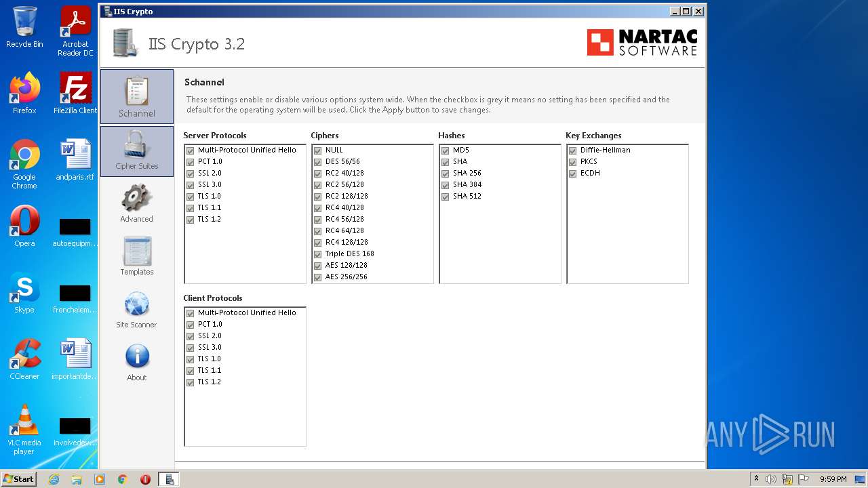Launch Google Chrome from desktop

point(24,164)
